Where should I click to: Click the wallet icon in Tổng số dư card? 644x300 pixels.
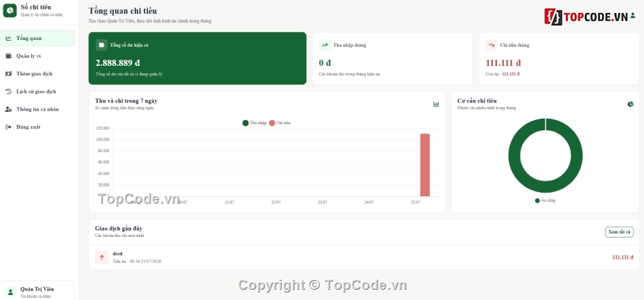pos(102,45)
